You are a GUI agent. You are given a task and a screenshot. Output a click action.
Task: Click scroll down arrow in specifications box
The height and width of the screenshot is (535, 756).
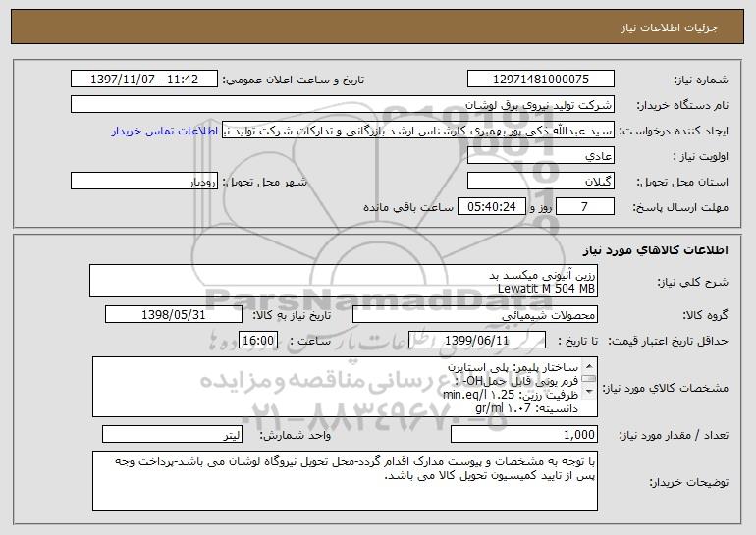[589, 392]
